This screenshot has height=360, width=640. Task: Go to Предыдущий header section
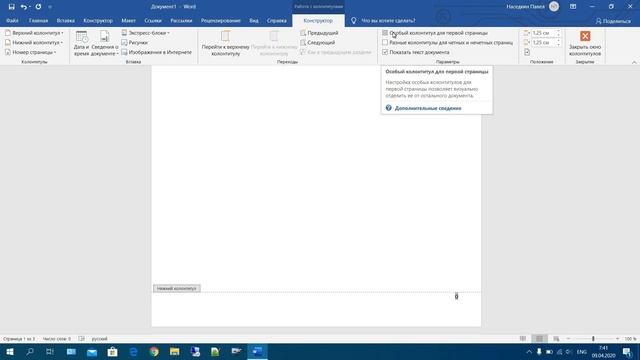[x=319, y=33]
